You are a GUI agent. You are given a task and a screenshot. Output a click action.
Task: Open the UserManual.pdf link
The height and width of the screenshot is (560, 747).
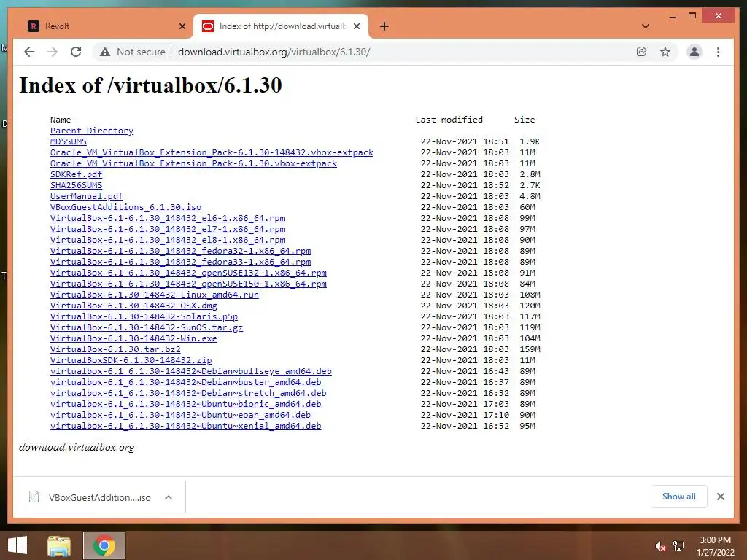pos(87,196)
